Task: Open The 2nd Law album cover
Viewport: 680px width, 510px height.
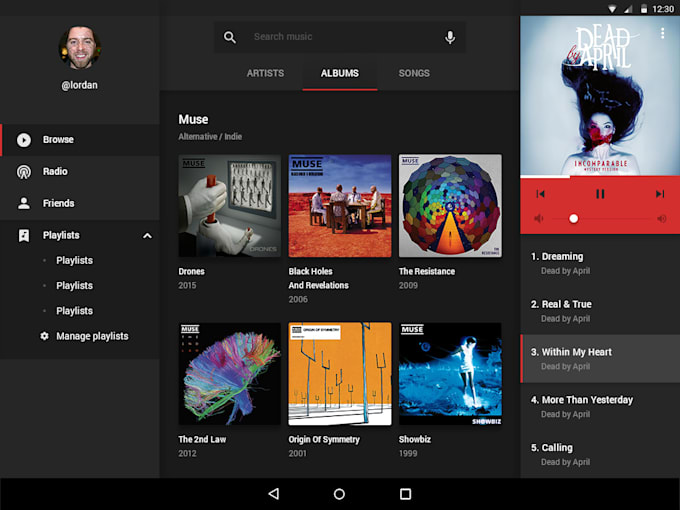Action: 229,374
